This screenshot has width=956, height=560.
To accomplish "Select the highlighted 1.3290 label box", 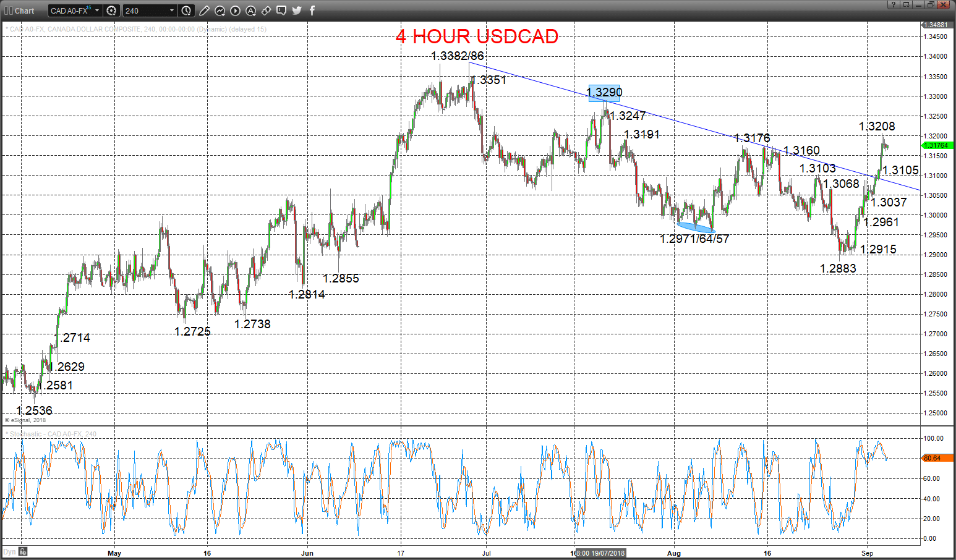I will tap(604, 93).
